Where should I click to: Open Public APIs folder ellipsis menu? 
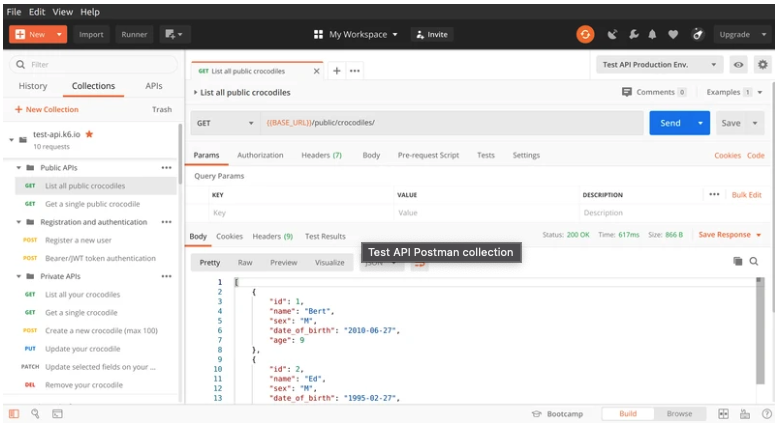click(167, 168)
